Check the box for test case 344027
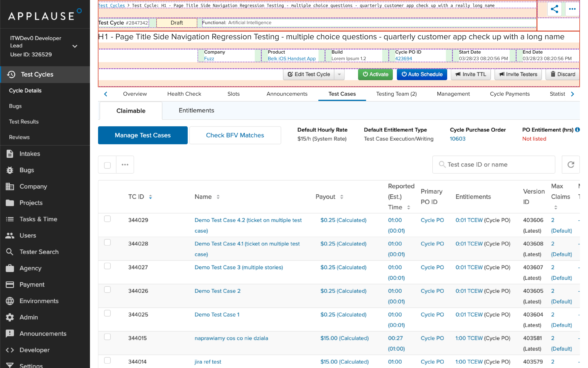This screenshot has height=368, width=588. tap(107, 266)
